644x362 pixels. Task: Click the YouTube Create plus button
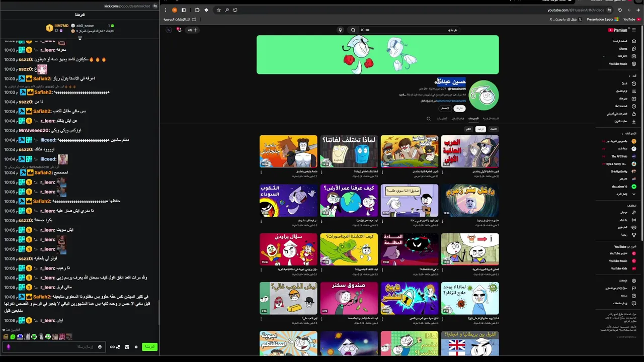[x=193, y=30]
